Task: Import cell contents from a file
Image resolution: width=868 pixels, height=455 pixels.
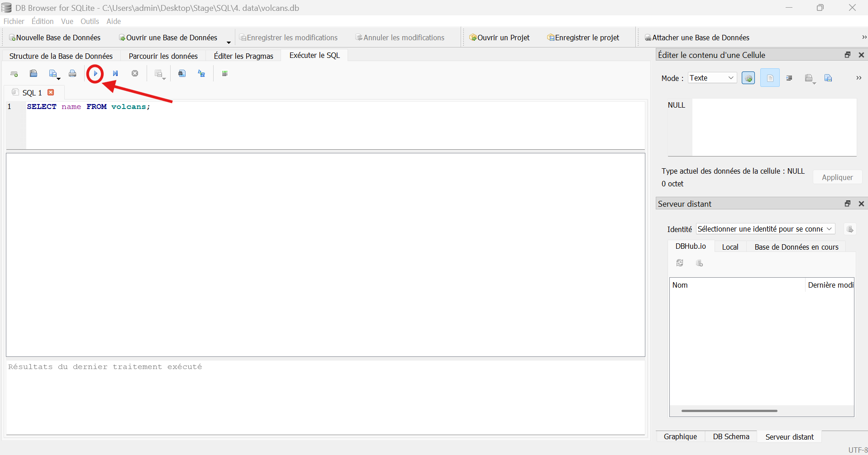Action: click(x=810, y=77)
